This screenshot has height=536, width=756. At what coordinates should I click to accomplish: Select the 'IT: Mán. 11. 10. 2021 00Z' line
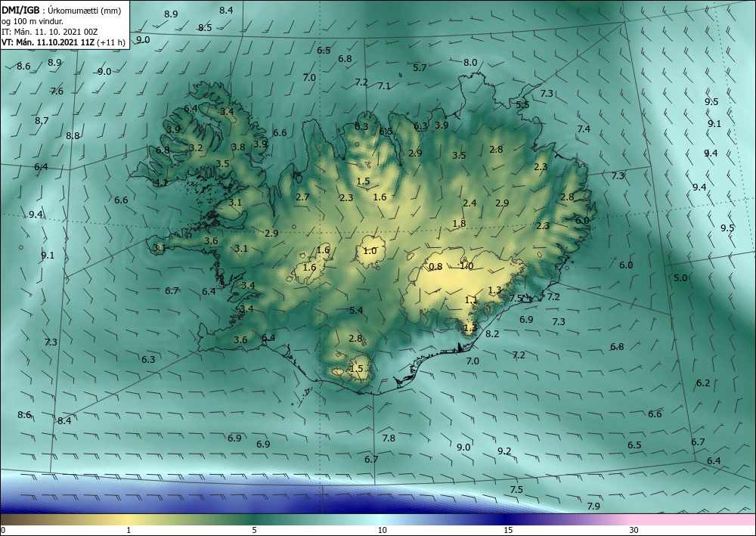click(50, 32)
